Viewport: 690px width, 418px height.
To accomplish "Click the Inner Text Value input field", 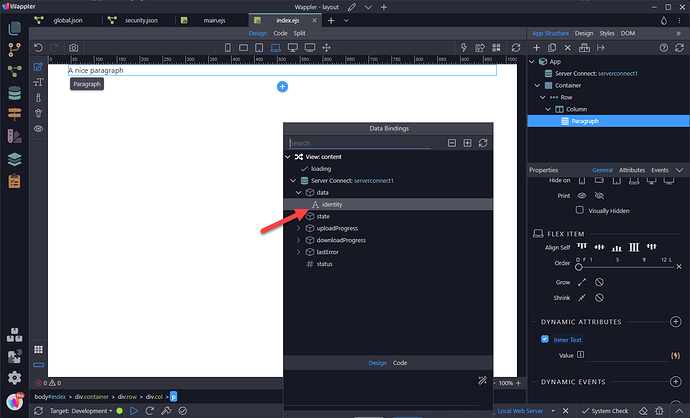I will pos(627,356).
